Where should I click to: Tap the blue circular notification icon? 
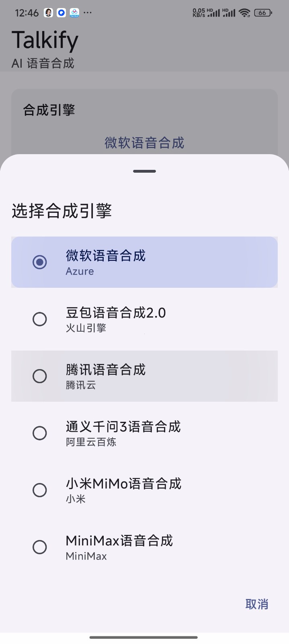tap(61, 12)
